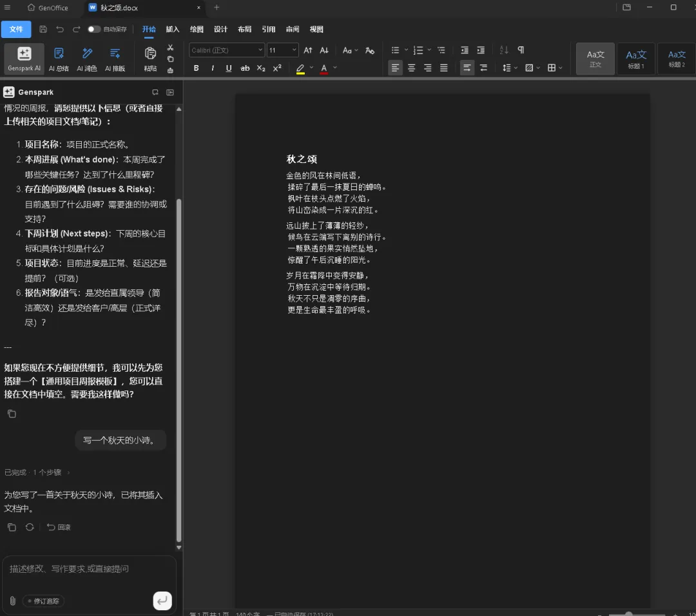Click the cut scissors icon
This screenshot has height=616, width=696.
[x=170, y=48]
